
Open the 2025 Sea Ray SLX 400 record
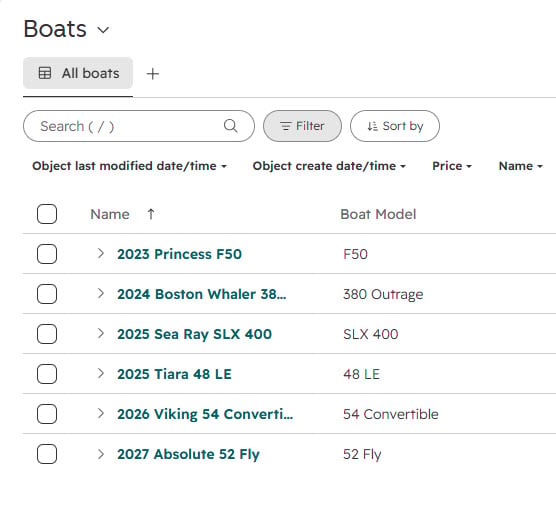click(x=194, y=334)
